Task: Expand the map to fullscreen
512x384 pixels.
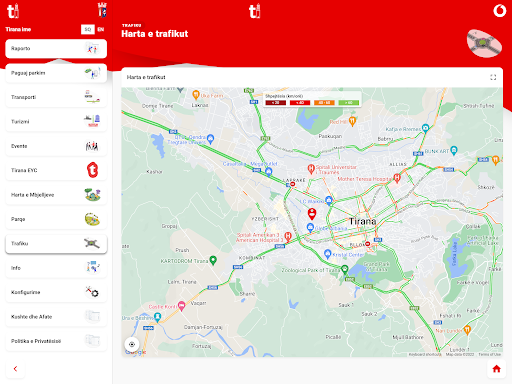Action: point(493,77)
